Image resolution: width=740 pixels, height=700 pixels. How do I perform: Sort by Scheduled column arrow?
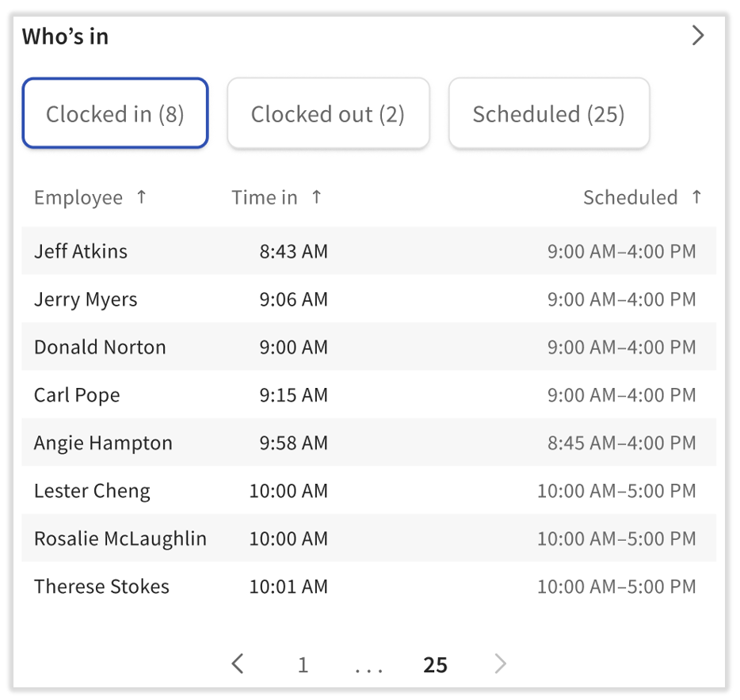coord(696,197)
